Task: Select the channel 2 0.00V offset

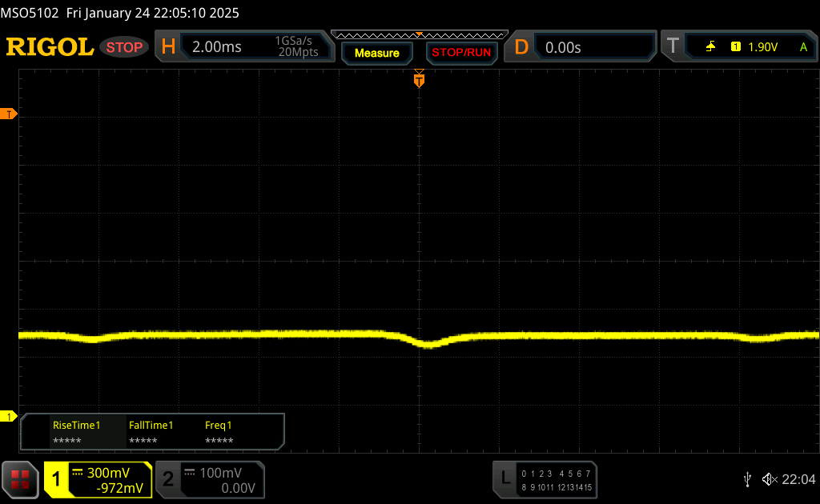Action: click(238, 488)
